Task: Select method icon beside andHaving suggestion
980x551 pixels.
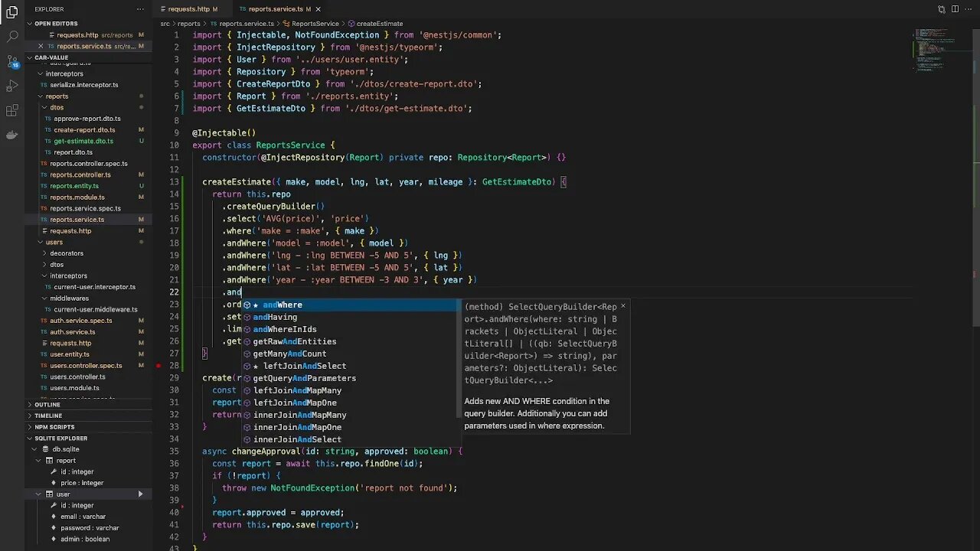Action: tap(247, 317)
